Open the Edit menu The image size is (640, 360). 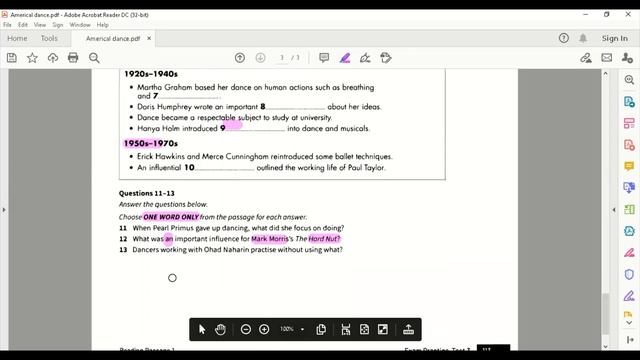tap(23, 25)
